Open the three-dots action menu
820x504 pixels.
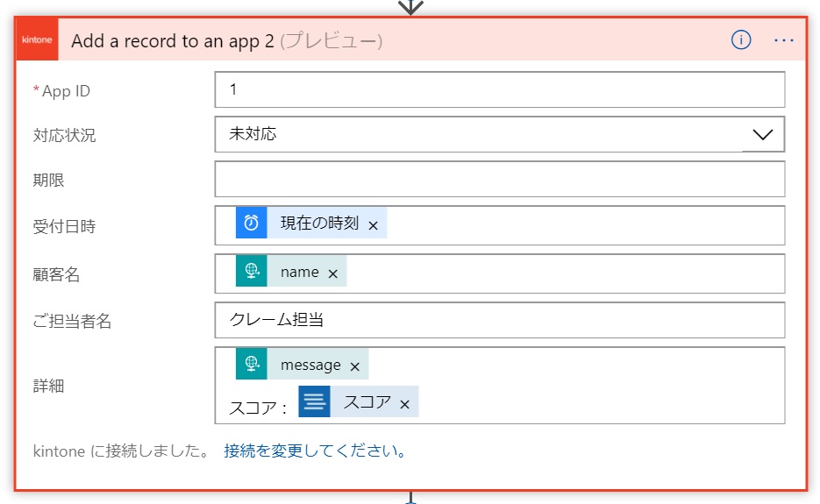coord(784,40)
